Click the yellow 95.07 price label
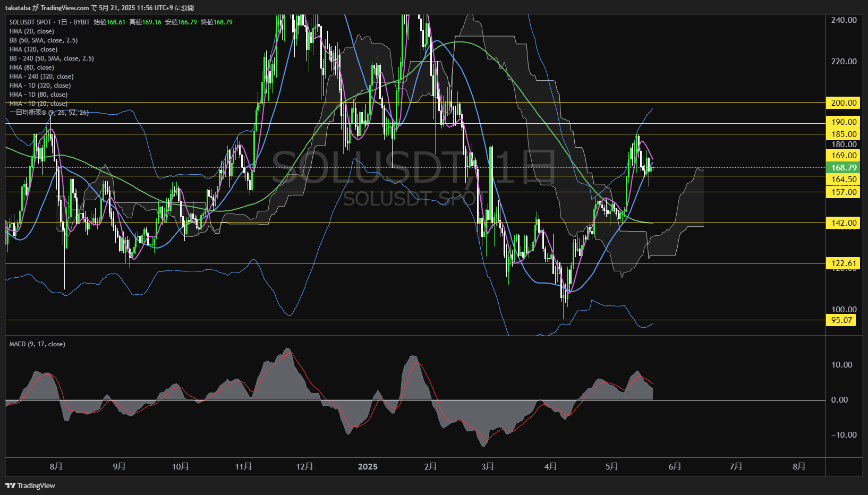Screen dimensions: 868x495 coord(841,320)
